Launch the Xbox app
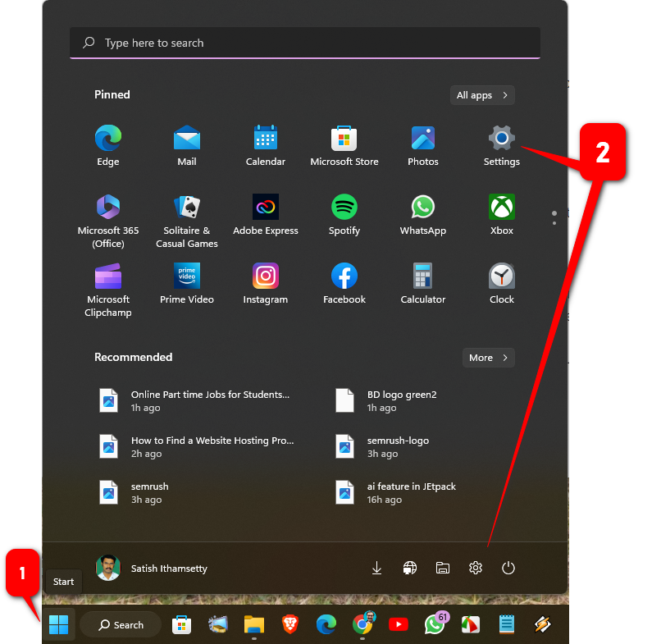This screenshot has width=661, height=644. pyautogui.click(x=502, y=215)
